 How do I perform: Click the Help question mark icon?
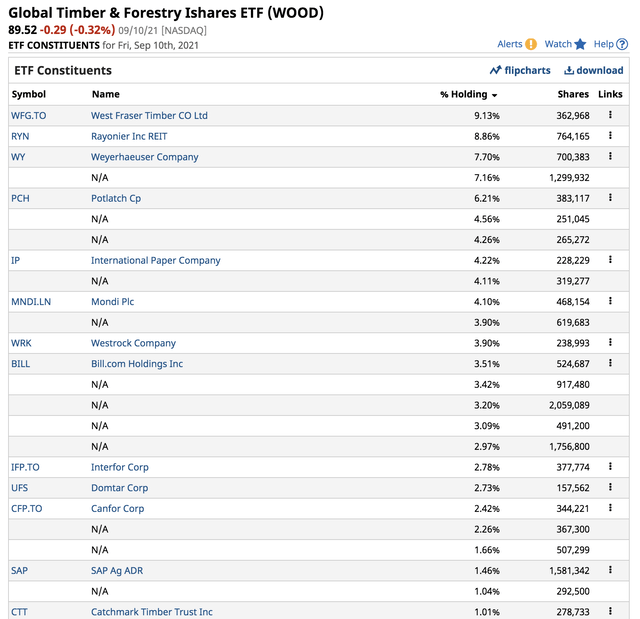(x=622, y=44)
